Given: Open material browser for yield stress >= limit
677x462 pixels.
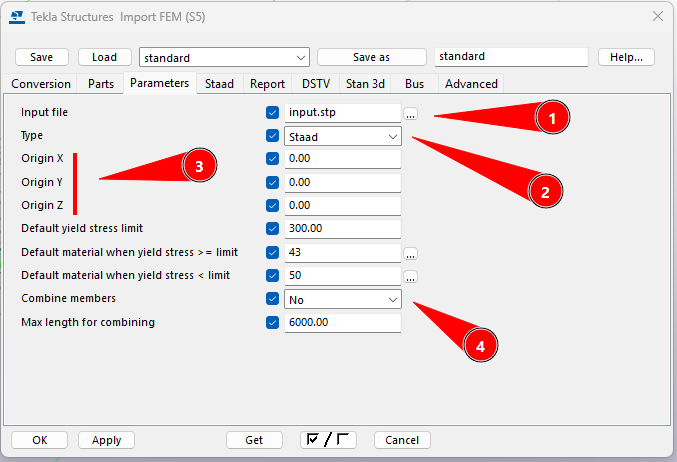Looking at the screenshot, I should pos(411,254).
